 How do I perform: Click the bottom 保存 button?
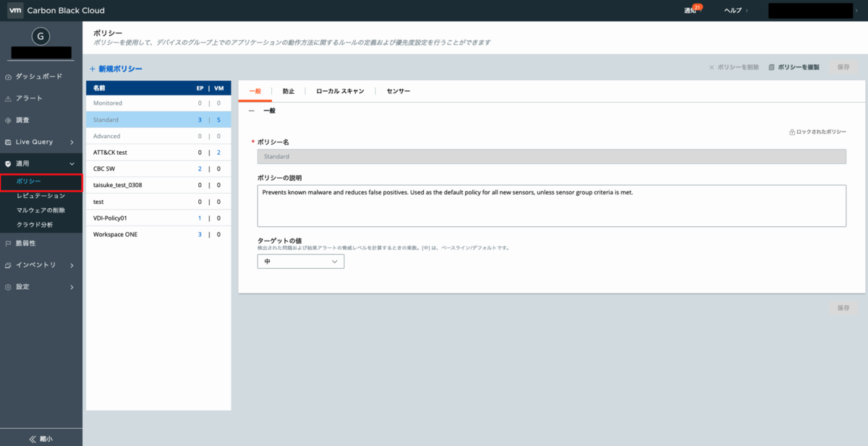(x=843, y=308)
